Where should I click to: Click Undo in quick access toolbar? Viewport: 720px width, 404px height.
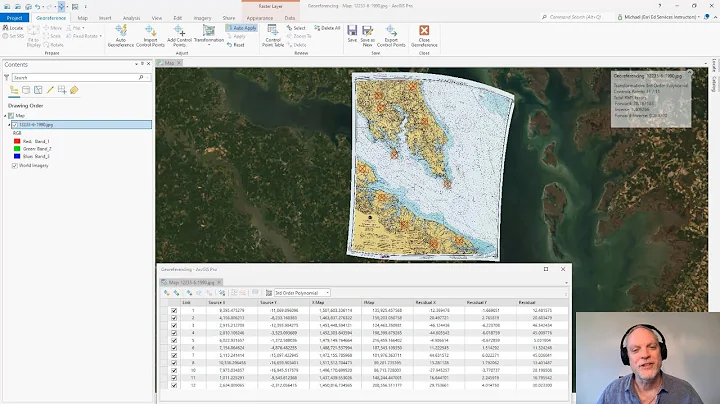tap(37, 6)
